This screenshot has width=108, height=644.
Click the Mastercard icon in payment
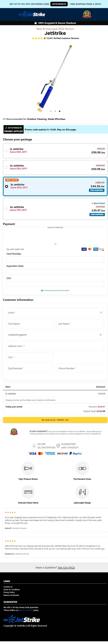[90, 249]
